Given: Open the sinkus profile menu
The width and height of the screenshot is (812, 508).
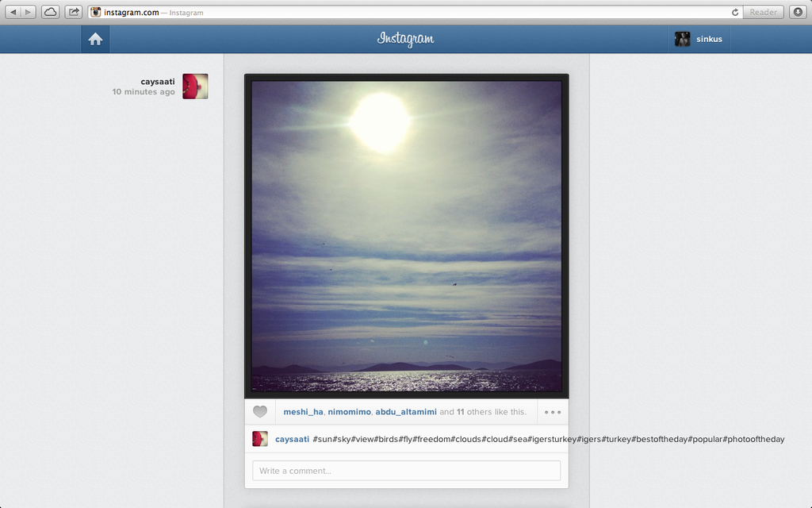Looking at the screenshot, I should coord(699,39).
